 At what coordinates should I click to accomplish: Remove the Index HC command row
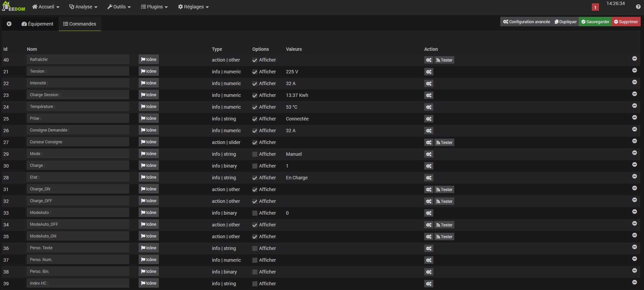(634, 282)
